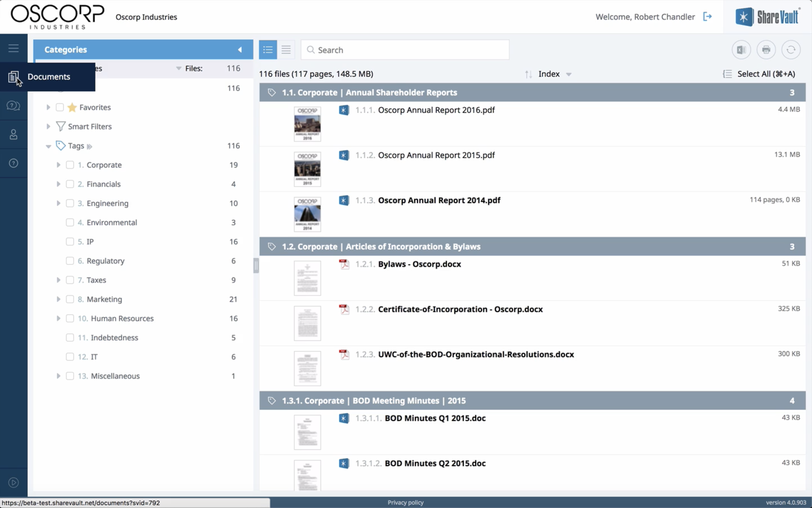Click the PDF icon of Certificate-of-Incorporation - Oscorp.docx
Screen dimensions: 812x508
[344, 309]
